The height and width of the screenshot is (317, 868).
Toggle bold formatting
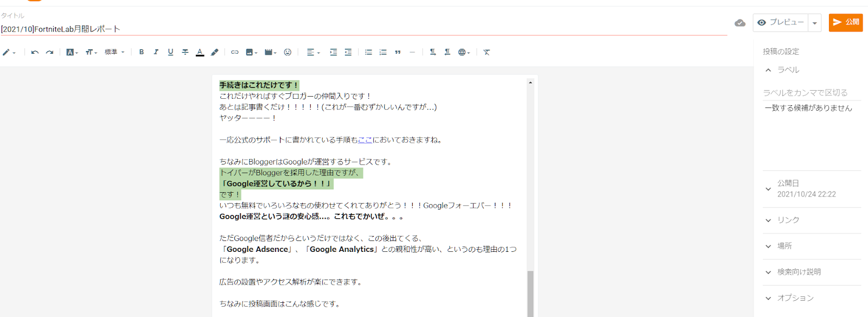[142, 52]
